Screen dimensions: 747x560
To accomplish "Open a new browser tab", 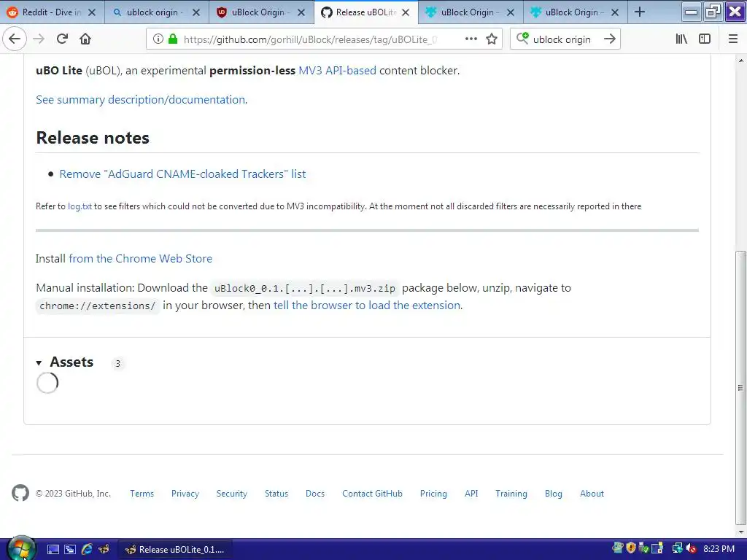I will 640,12.
